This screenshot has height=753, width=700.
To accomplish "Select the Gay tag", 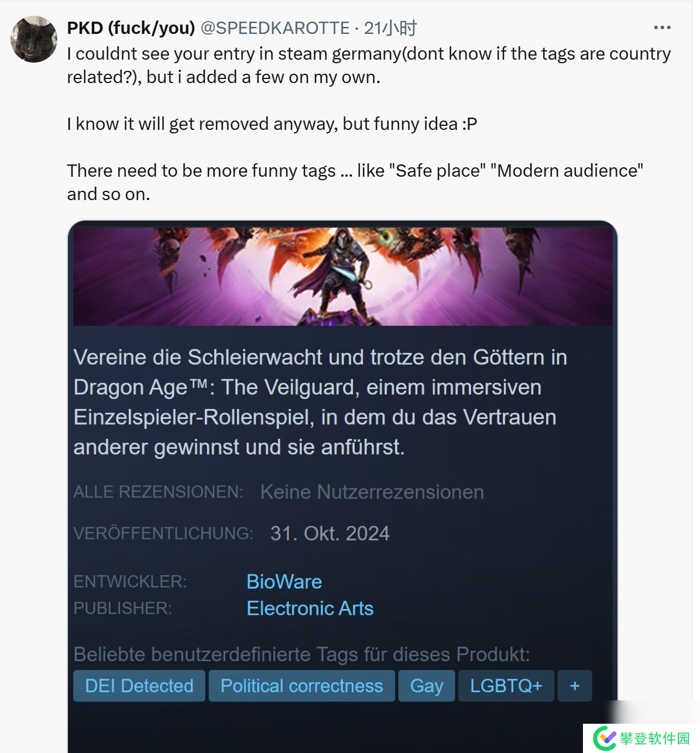I will tap(427, 686).
